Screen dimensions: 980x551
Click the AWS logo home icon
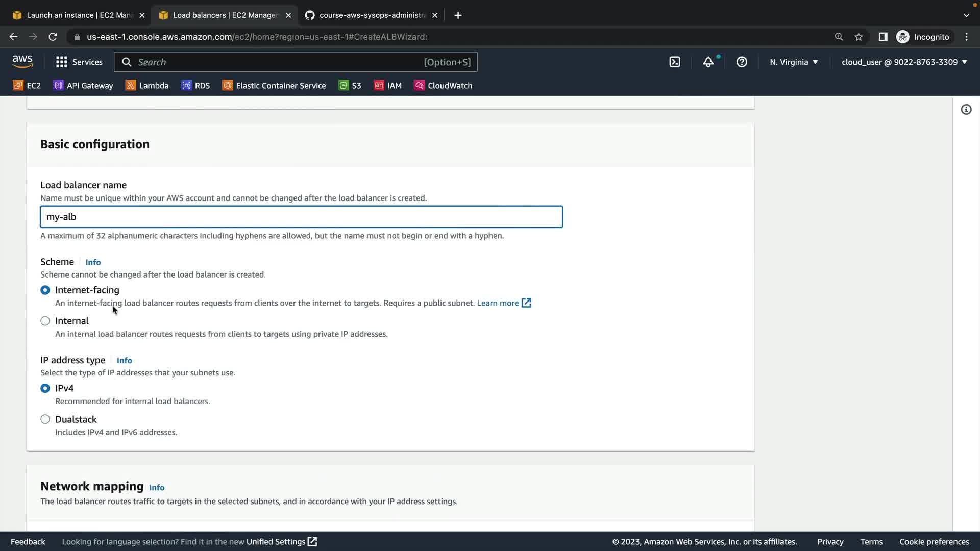coord(22,62)
